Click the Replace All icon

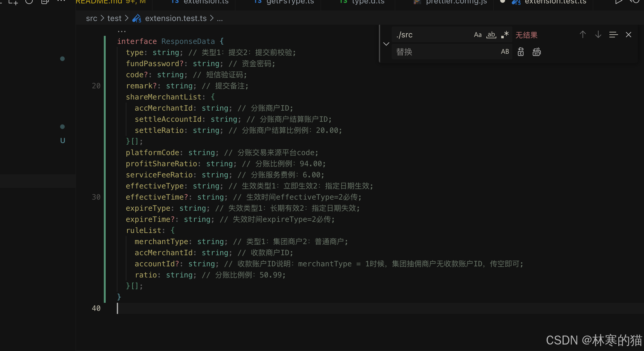tap(536, 52)
